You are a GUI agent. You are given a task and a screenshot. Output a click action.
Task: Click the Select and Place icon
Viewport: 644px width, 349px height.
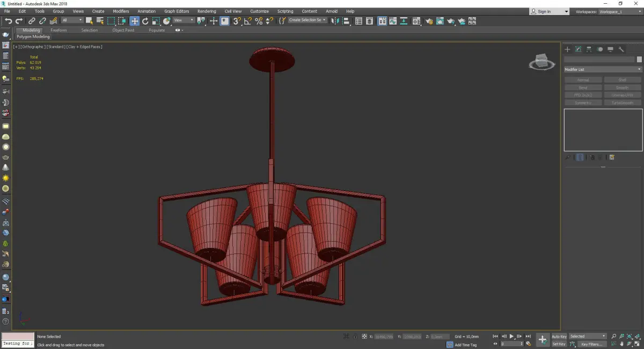tap(167, 21)
